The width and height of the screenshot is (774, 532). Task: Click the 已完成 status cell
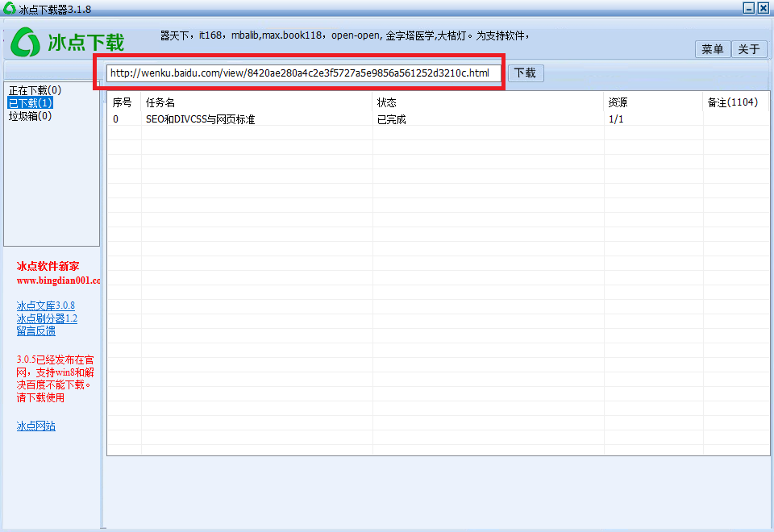click(x=392, y=119)
